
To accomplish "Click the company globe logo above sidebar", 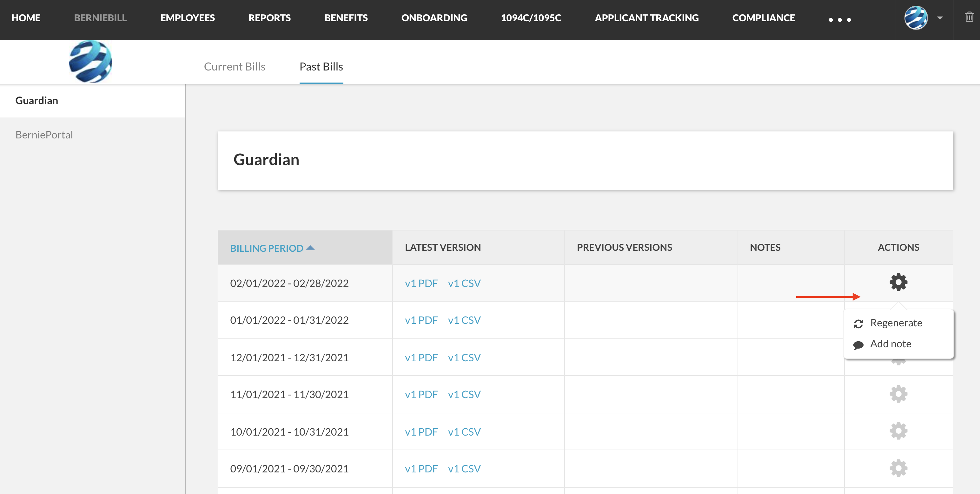I will click(x=90, y=62).
